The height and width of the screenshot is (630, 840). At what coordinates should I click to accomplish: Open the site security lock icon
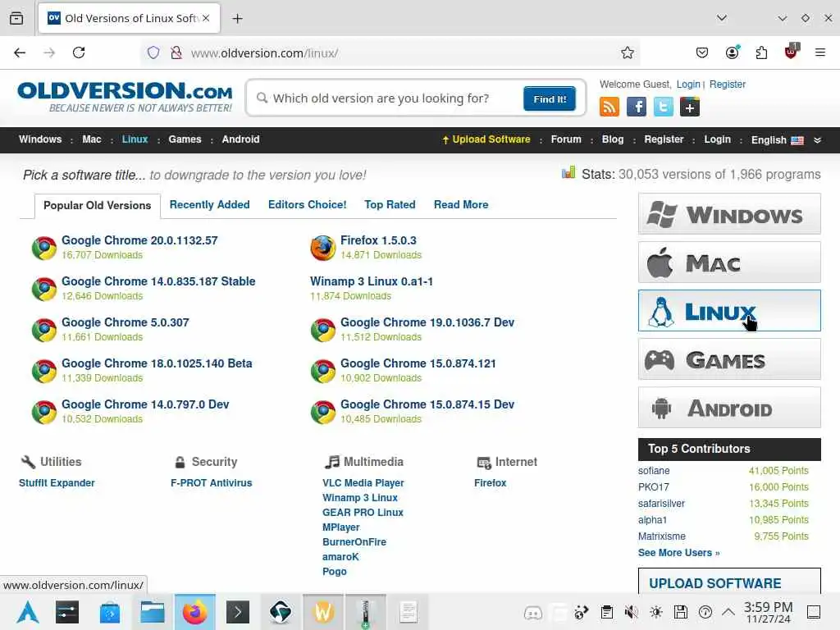point(176,52)
